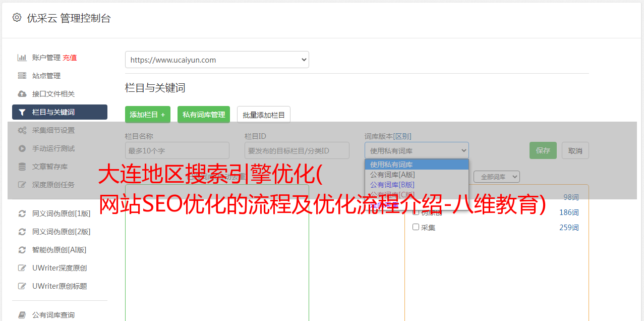The height and width of the screenshot is (321, 644).
Task: Open 同义词伪原创[2版] in the sidebar
Action: point(62,232)
